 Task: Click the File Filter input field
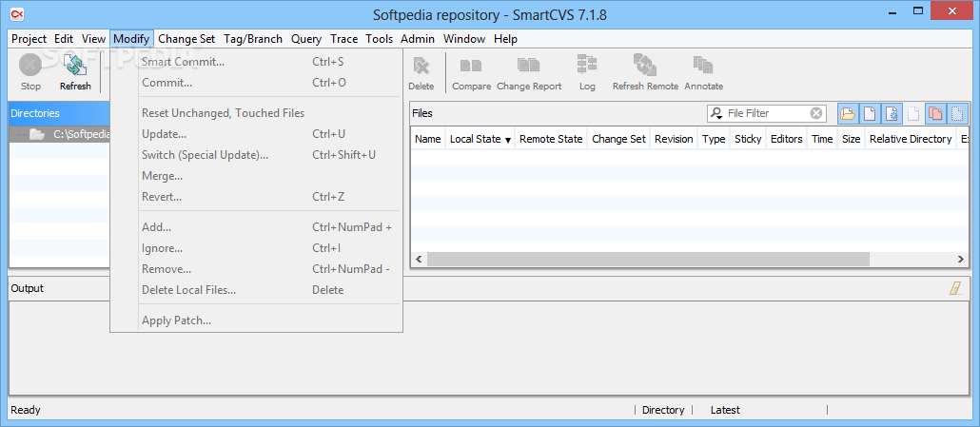click(x=768, y=113)
